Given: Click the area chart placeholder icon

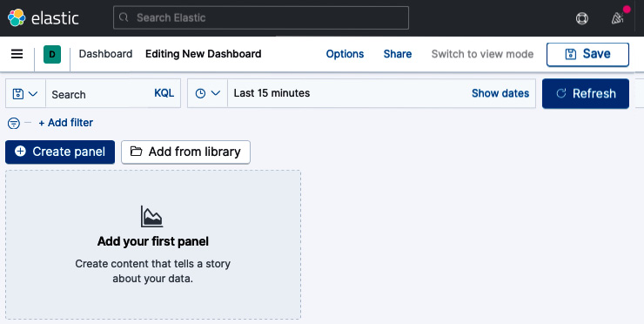Looking at the screenshot, I should (x=152, y=216).
